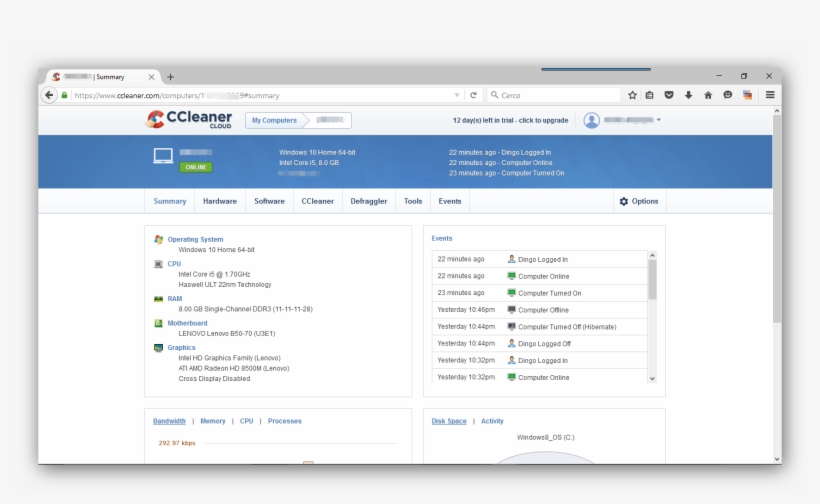The height and width of the screenshot is (504, 820).
Task: Click the trial upgrade link
Action: pos(510,120)
